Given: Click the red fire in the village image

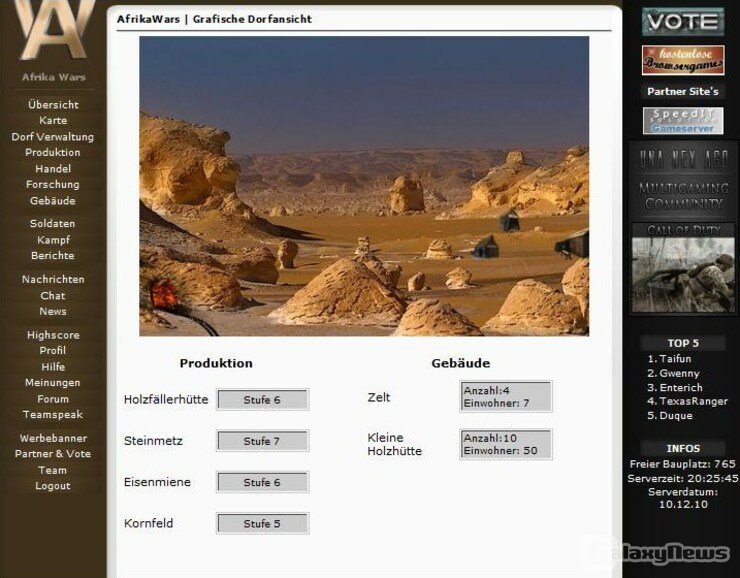Looking at the screenshot, I should click(164, 293).
